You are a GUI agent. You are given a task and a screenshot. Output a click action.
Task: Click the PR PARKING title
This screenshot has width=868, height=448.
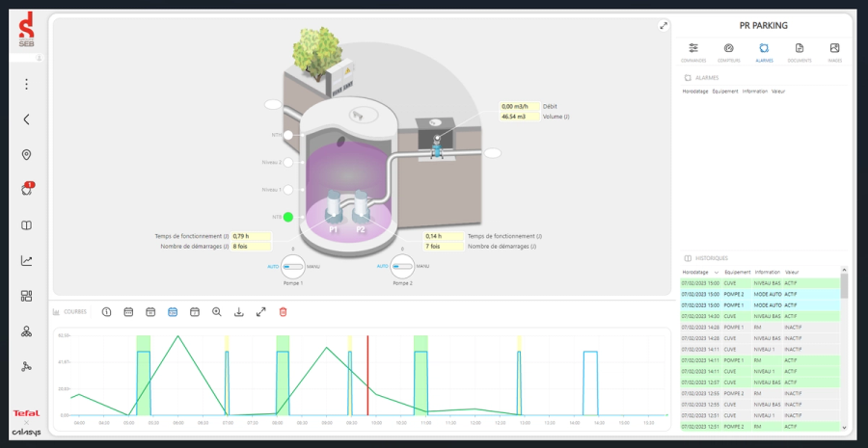[764, 25]
